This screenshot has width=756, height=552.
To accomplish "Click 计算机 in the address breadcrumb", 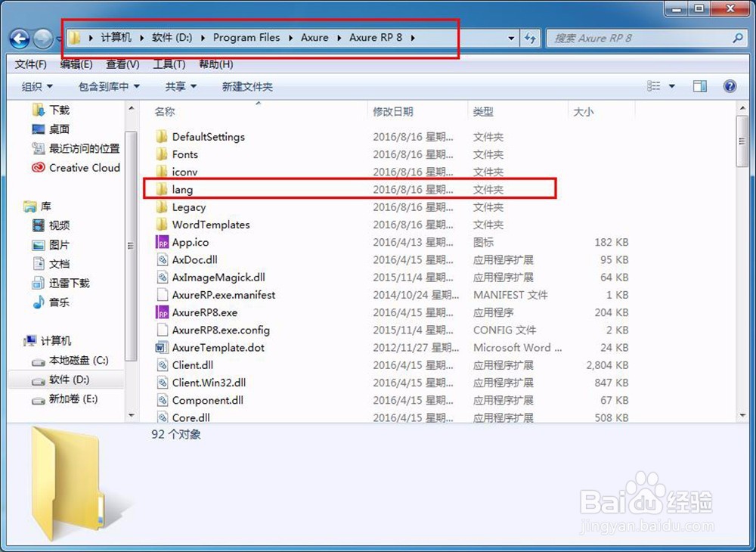I will 116,38.
